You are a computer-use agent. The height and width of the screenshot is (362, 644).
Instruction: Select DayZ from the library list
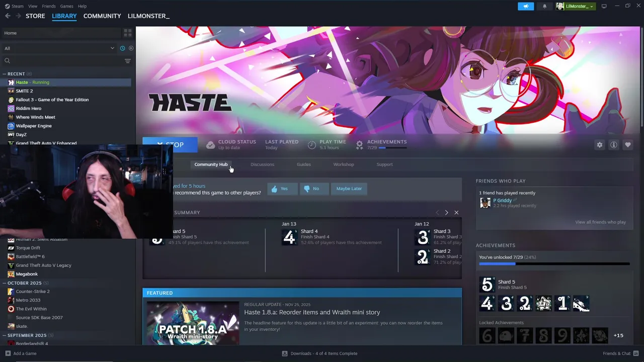[x=21, y=135]
